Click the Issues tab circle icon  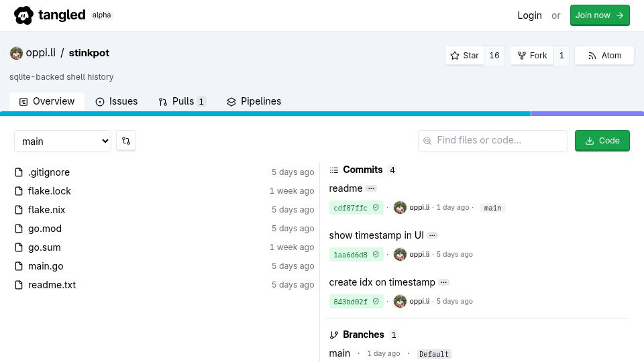[100, 102]
